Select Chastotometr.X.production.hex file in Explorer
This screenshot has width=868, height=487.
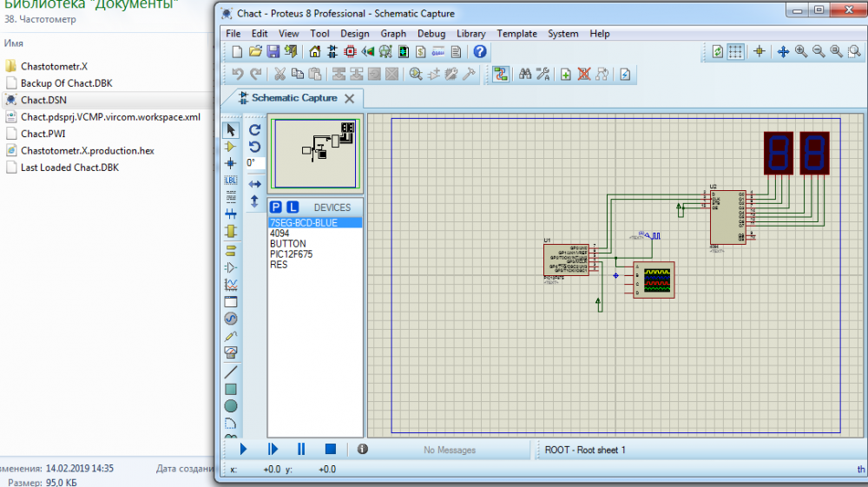click(87, 150)
